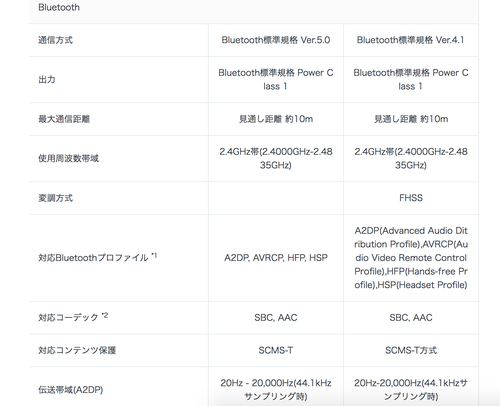The height and width of the screenshot is (406, 500).
Task: Click the 対応Bluetoothプロファイル row label
Action: [93, 258]
